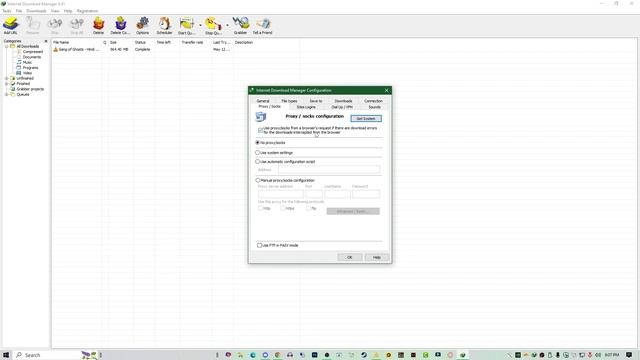
Task: Switch to the Connection tab
Action: click(373, 101)
